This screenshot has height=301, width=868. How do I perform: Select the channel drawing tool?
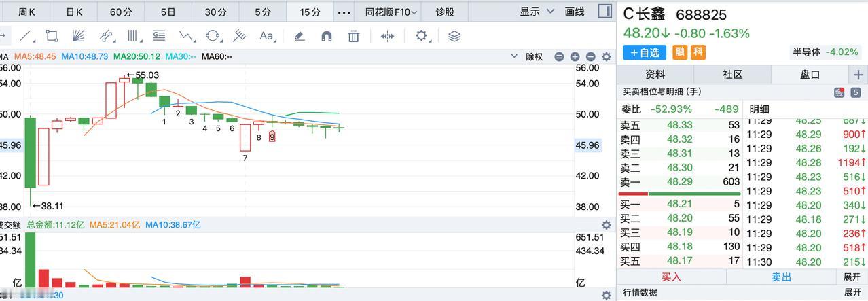[107, 36]
